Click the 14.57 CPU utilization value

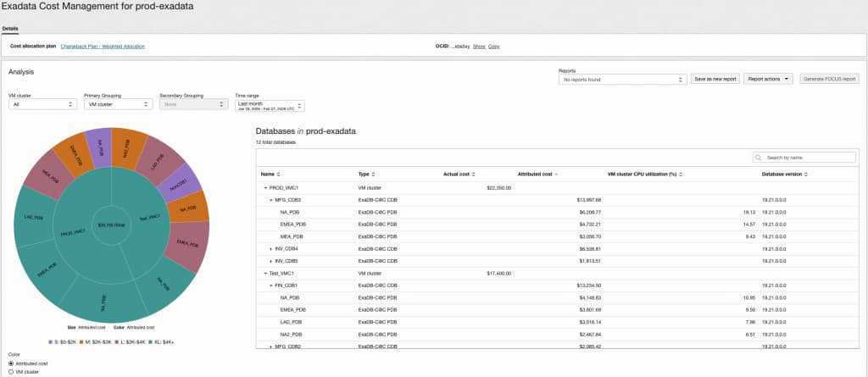click(x=749, y=225)
